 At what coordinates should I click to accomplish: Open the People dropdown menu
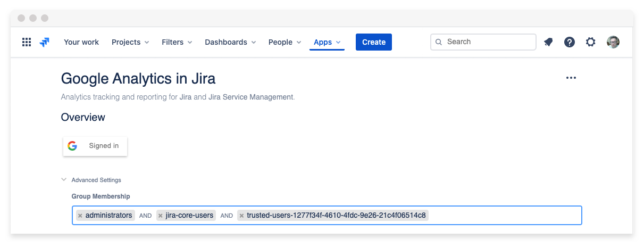(x=285, y=42)
